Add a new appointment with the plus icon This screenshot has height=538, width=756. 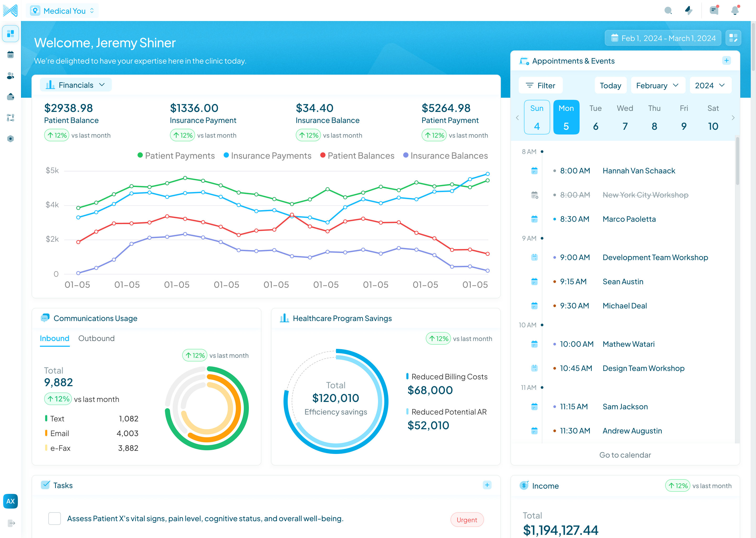[x=726, y=61]
